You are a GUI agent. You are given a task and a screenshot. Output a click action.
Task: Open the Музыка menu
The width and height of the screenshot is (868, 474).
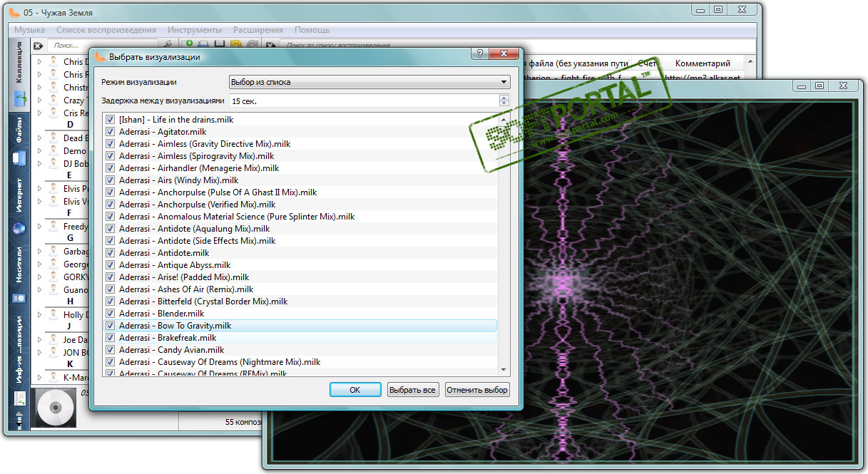(x=30, y=30)
